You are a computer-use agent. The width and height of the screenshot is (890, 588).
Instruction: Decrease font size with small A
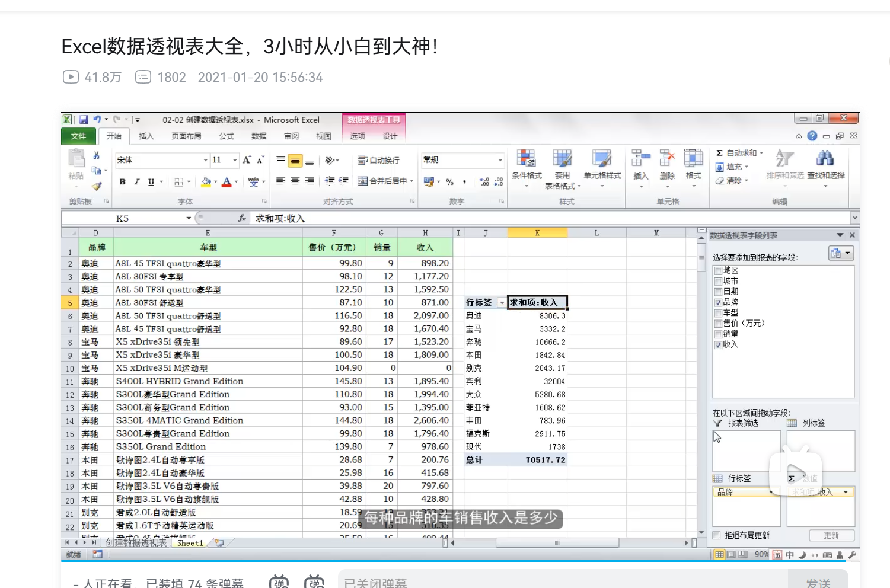pos(260,160)
